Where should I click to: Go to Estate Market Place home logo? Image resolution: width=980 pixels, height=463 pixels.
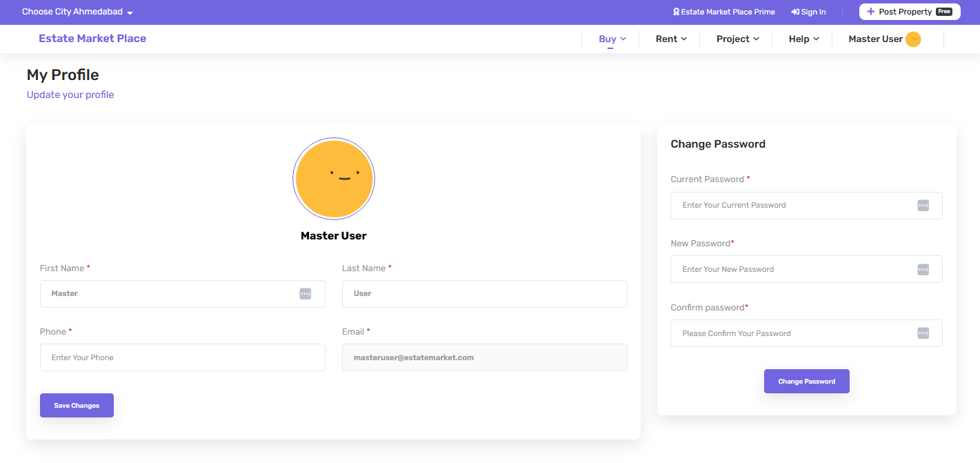[92, 39]
